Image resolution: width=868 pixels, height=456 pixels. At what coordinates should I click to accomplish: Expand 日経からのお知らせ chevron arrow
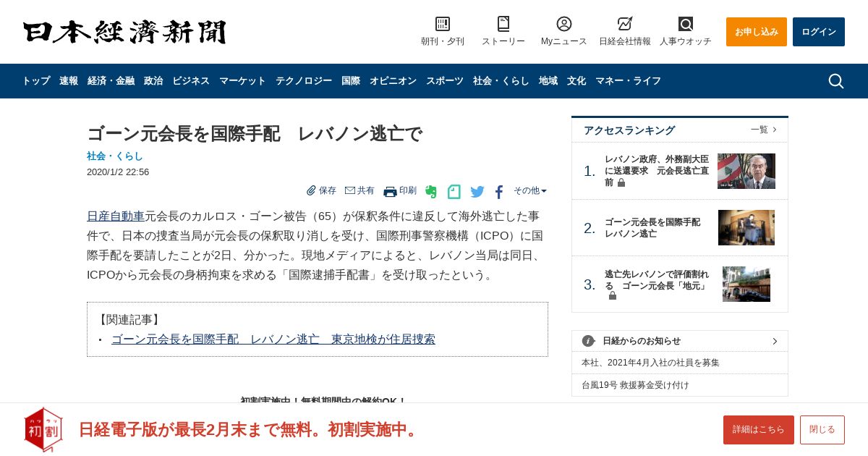(x=775, y=341)
